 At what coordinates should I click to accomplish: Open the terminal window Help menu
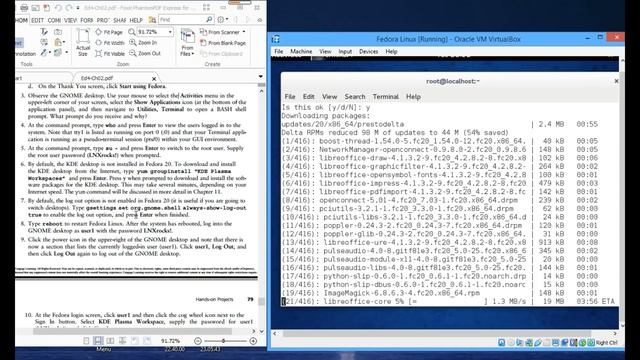[x=413, y=97]
